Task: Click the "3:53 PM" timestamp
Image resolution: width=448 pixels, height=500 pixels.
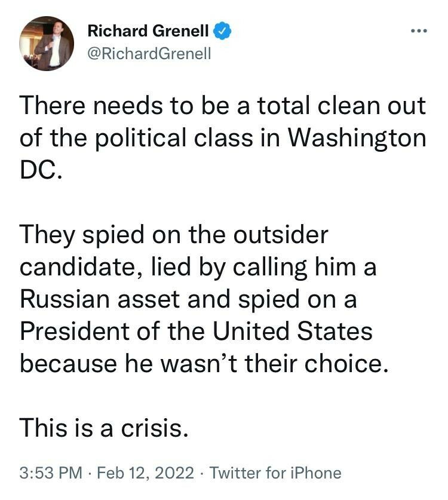Action: [x=51, y=473]
